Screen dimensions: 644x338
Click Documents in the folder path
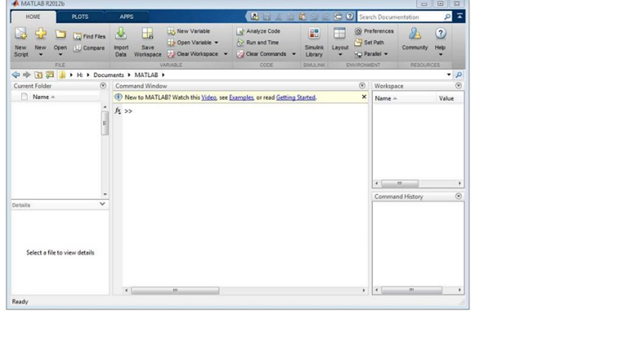point(109,75)
